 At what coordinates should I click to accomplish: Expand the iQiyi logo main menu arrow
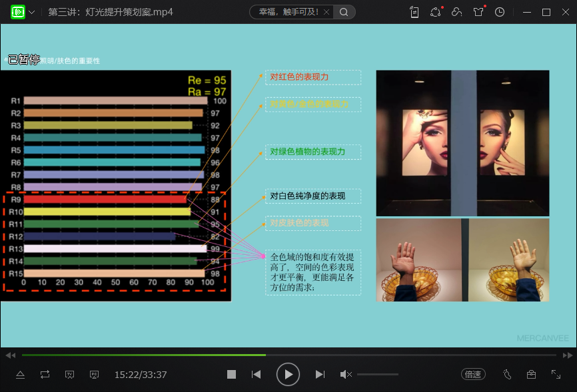[32, 12]
